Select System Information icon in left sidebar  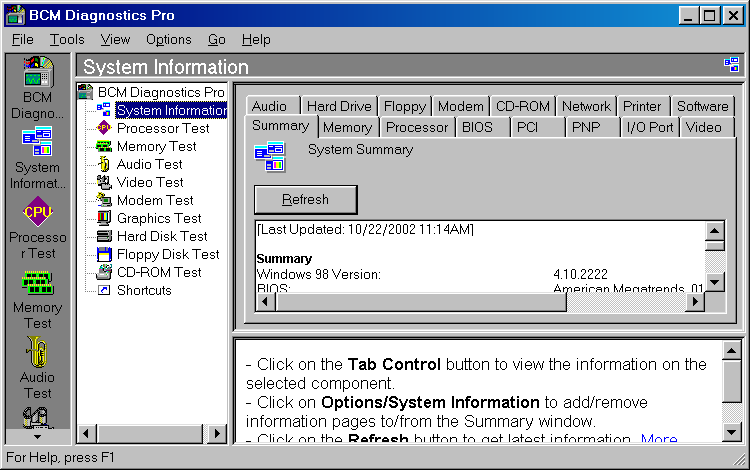pyautogui.click(x=38, y=142)
